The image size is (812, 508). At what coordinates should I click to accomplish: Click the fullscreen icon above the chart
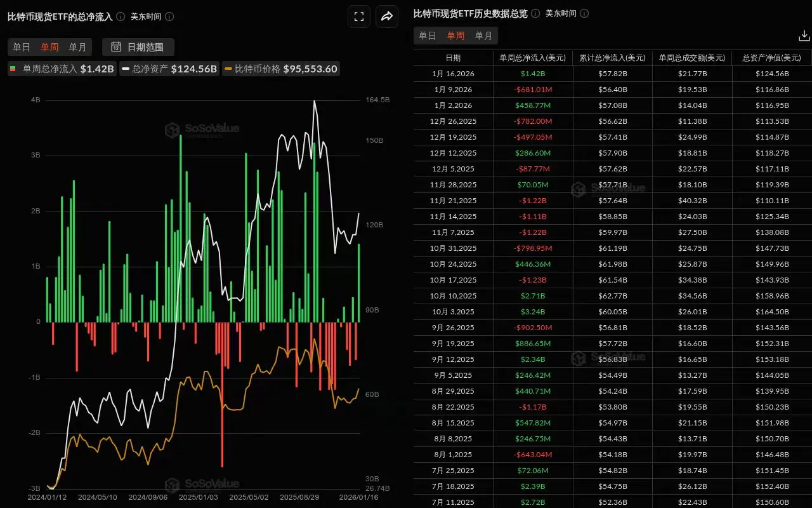click(x=359, y=17)
